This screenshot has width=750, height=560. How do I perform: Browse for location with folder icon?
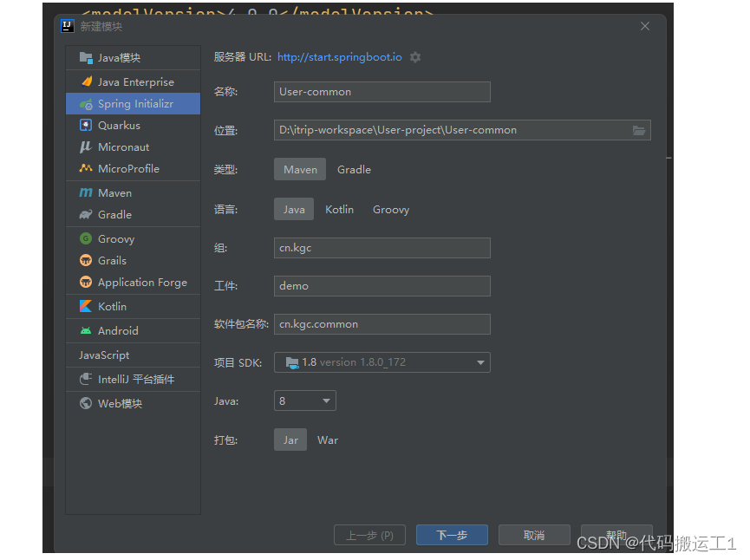pos(639,130)
